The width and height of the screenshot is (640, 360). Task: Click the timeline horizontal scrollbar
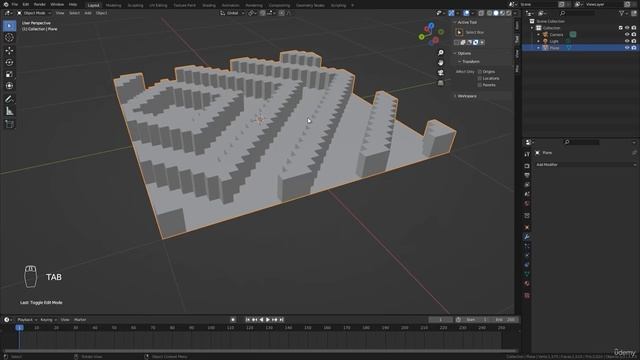tap(260, 351)
